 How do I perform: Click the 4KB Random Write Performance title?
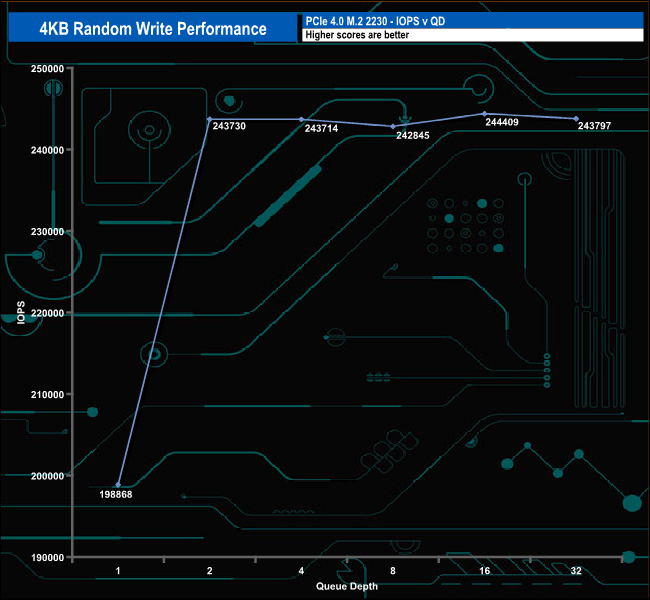click(x=153, y=29)
